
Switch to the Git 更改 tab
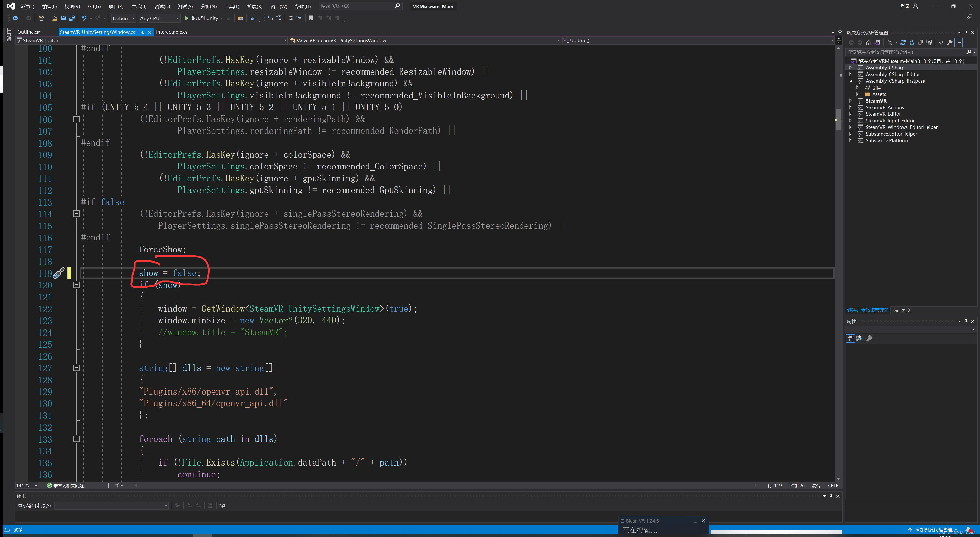(902, 310)
